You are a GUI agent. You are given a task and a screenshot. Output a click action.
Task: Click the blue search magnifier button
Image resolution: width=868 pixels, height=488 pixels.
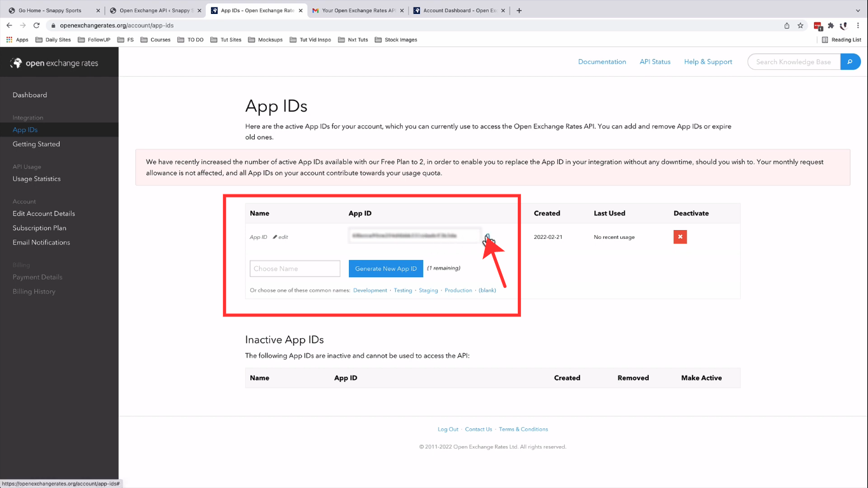(x=851, y=62)
